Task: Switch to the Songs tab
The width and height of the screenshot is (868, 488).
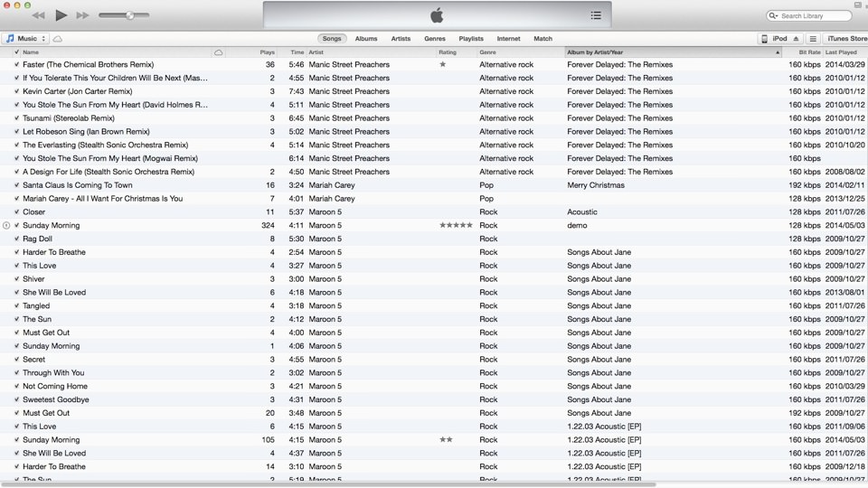Action: coord(332,39)
